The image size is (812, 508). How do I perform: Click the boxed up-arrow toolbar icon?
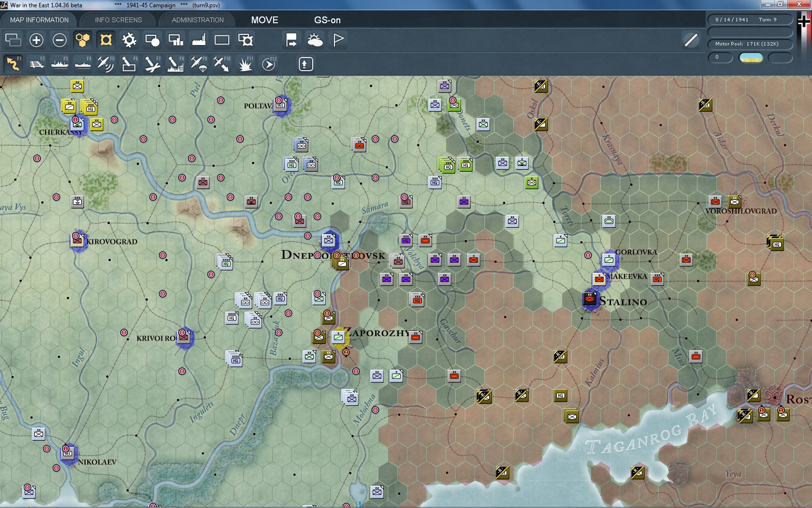(305, 64)
